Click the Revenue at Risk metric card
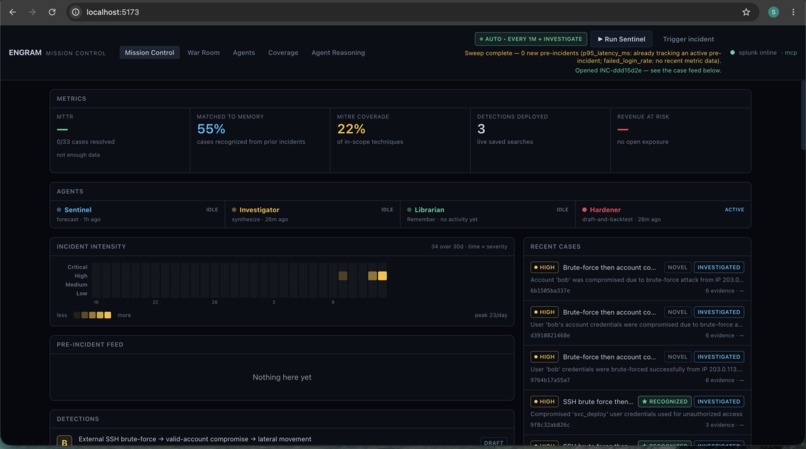The image size is (806, 449). (x=681, y=140)
